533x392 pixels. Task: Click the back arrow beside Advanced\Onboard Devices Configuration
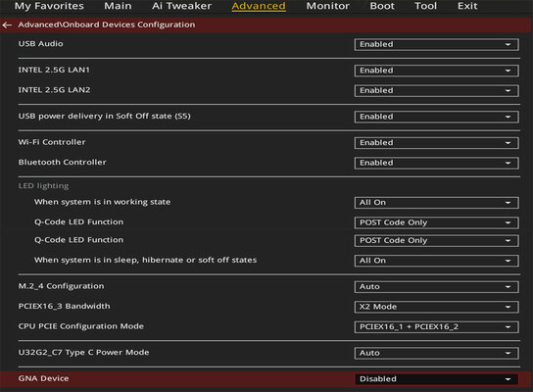pyautogui.click(x=7, y=24)
